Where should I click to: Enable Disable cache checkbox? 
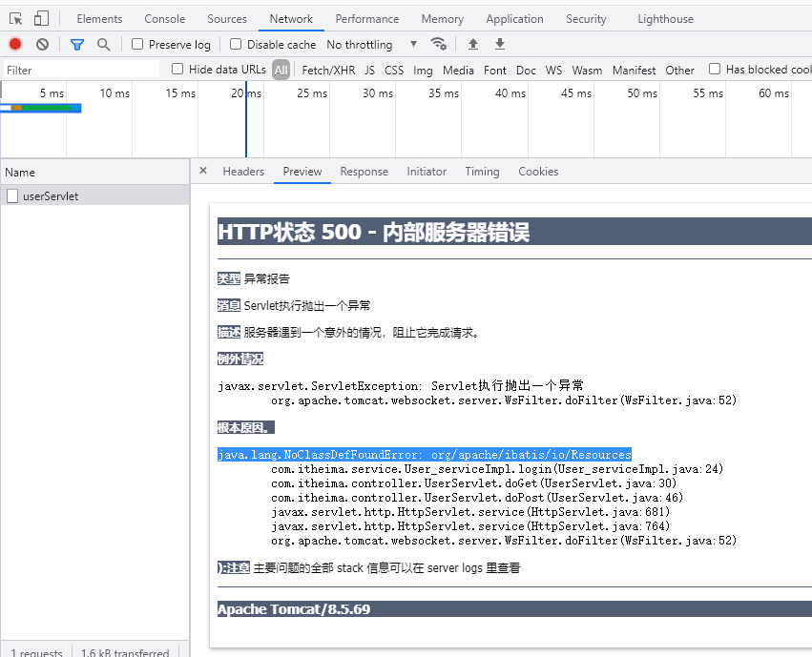coord(236,44)
